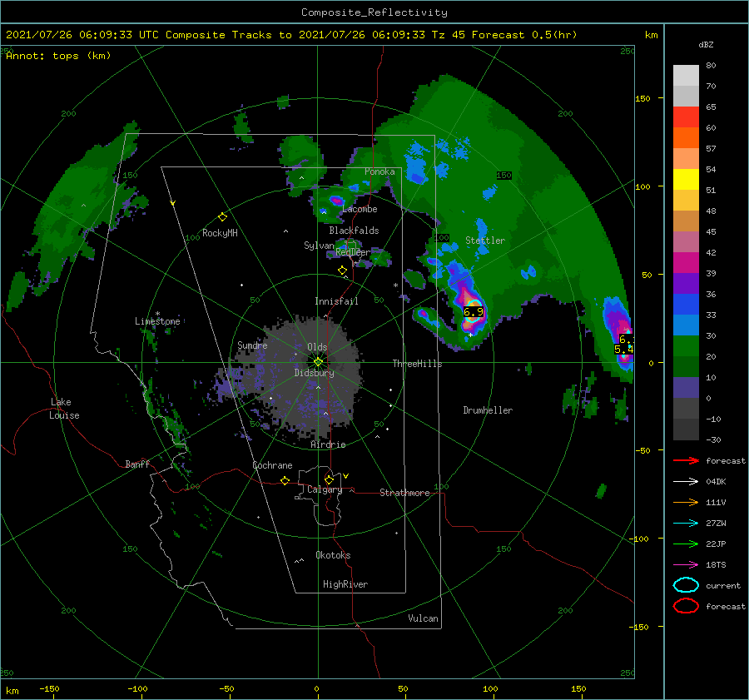Click the Calgary map label
749x700 pixels.
(325, 489)
